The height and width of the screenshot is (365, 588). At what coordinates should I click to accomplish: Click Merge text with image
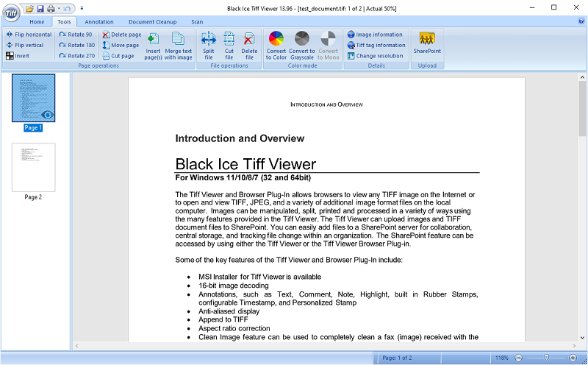pyautogui.click(x=178, y=46)
